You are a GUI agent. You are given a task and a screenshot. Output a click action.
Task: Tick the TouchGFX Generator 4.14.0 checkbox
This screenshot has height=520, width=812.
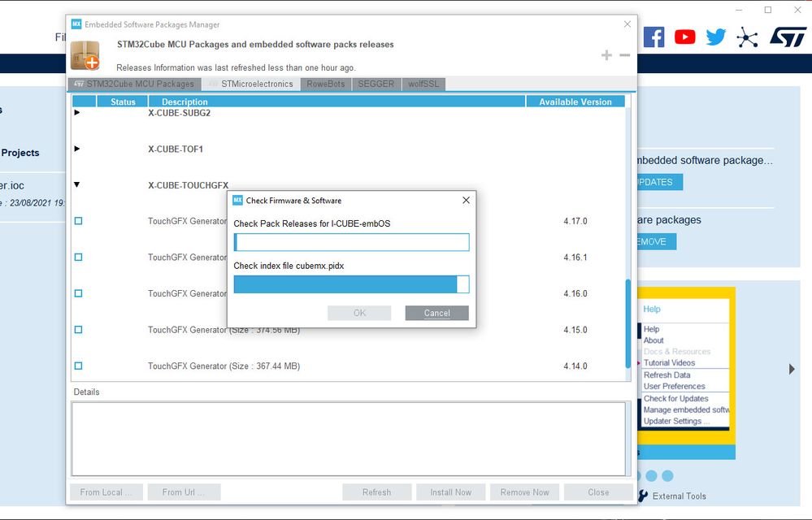pos(78,366)
